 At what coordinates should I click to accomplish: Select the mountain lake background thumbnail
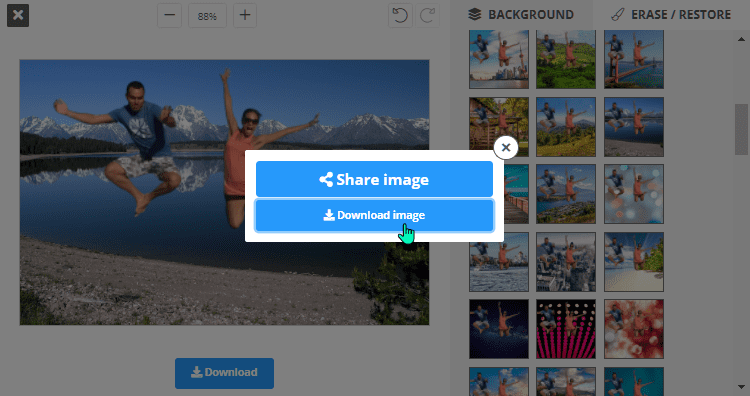[x=634, y=127]
